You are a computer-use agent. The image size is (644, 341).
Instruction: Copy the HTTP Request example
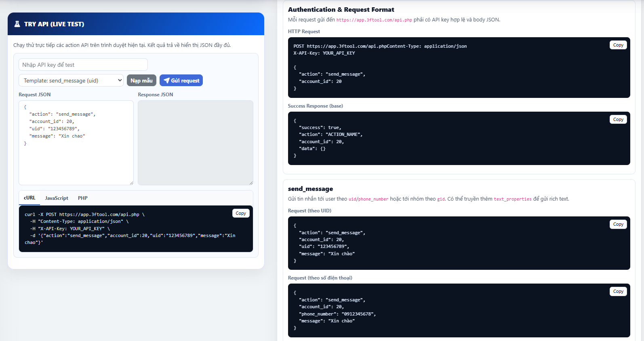(618, 45)
